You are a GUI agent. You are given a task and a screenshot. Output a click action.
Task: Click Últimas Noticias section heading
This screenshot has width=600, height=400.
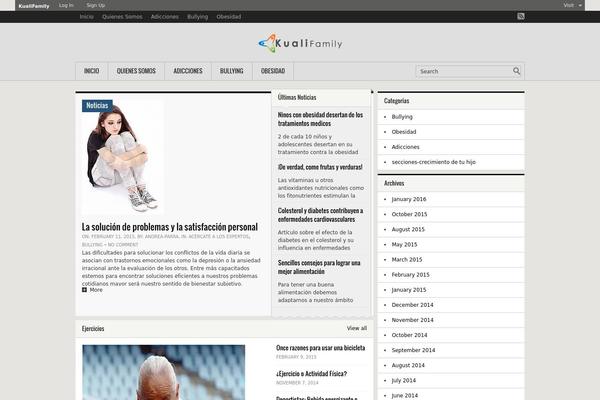click(x=297, y=97)
